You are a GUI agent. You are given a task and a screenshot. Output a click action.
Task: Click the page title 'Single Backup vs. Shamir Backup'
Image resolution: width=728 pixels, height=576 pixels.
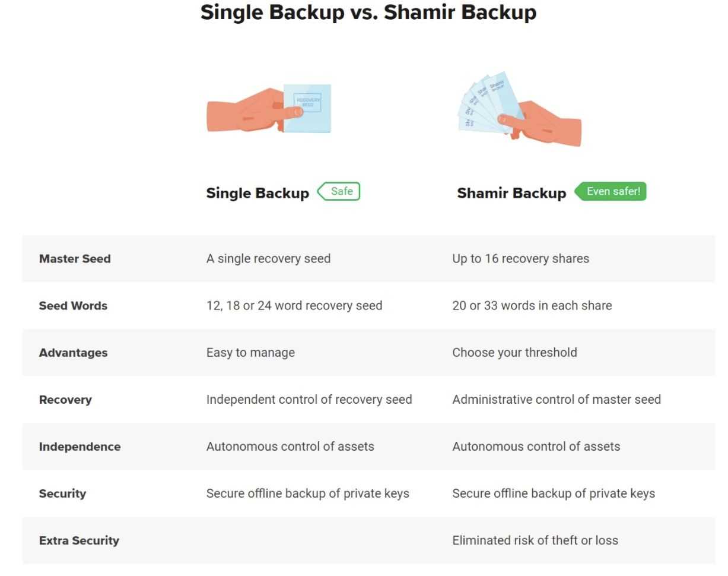368,12
